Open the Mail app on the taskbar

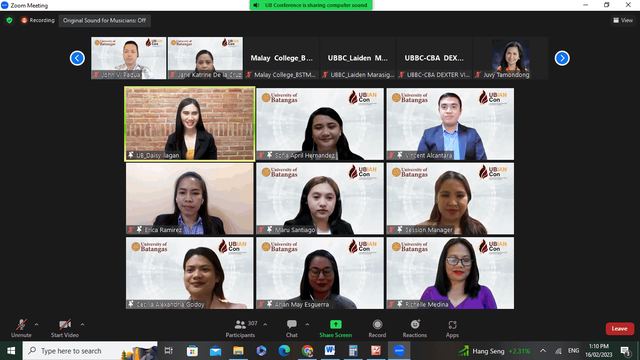[x=216, y=351]
